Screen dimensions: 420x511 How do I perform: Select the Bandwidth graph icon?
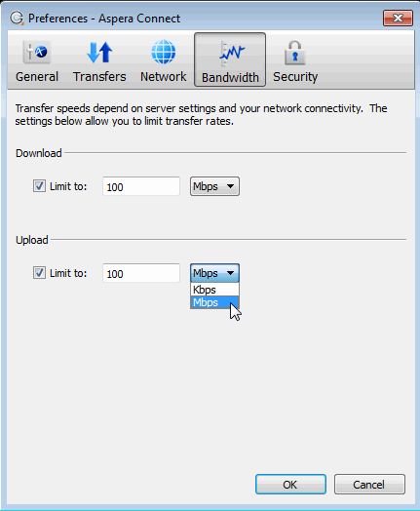coord(230,54)
